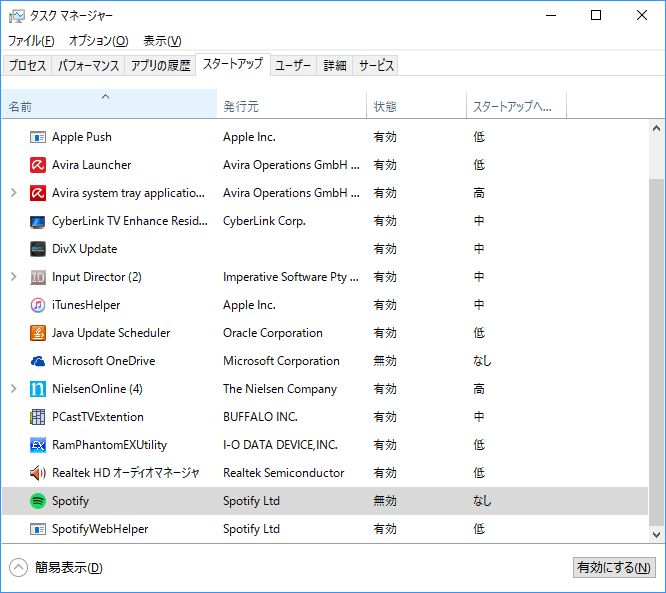Click the vertical scrollbar thumb

656,351
